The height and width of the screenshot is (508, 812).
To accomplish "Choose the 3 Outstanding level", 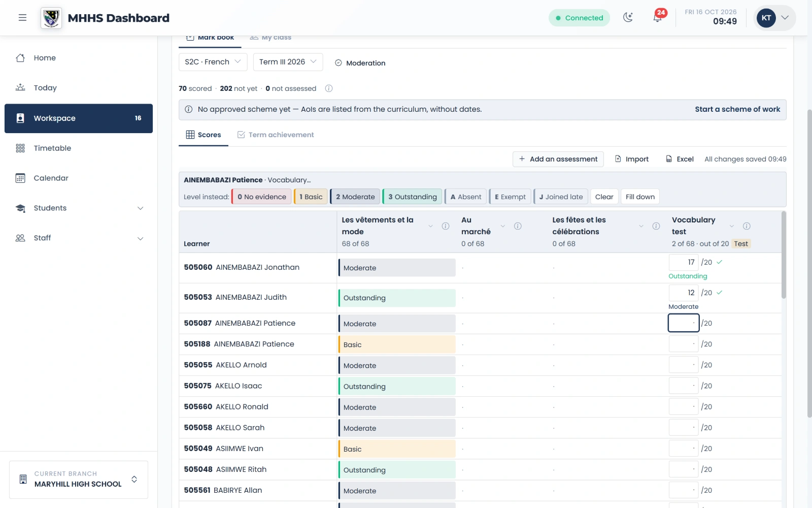I will (x=412, y=197).
